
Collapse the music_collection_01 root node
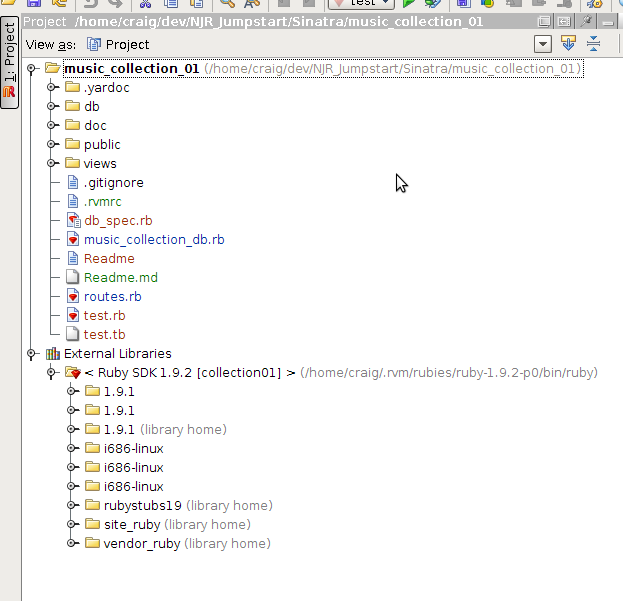(31, 69)
